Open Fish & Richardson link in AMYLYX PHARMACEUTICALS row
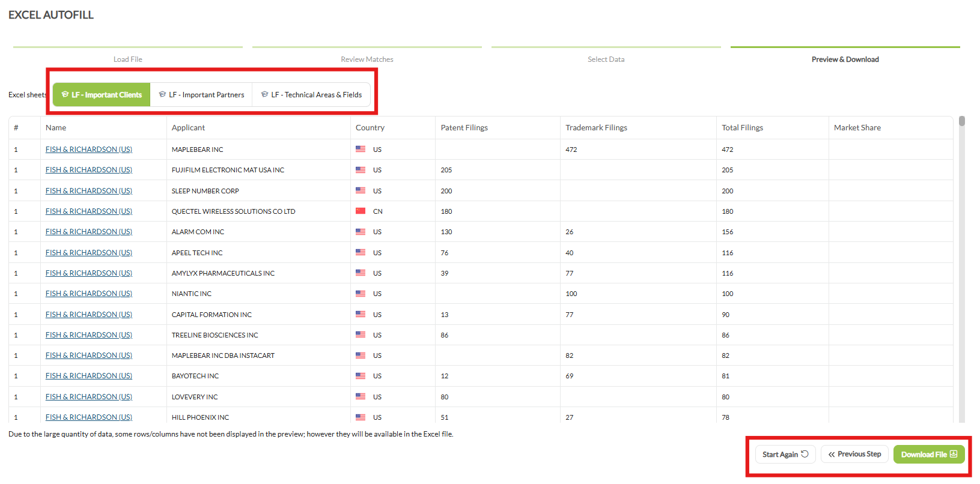Screen dimensions: 980x484 tap(89, 273)
